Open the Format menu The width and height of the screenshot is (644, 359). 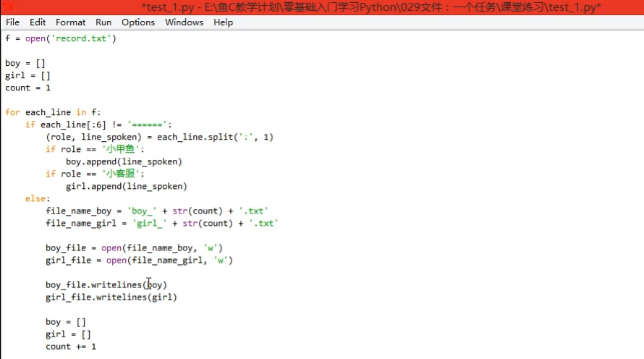[x=70, y=22]
